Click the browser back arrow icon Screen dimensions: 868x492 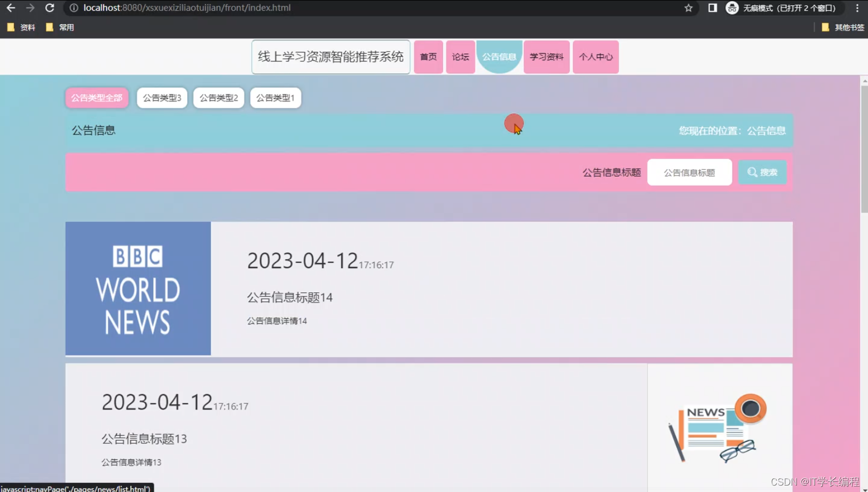[11, 8]
